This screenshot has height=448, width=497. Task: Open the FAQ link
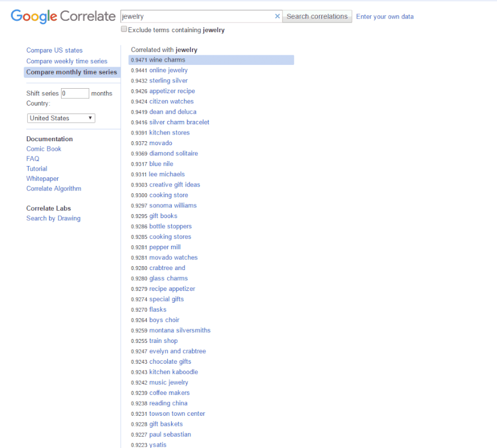[x=33, y=159]
